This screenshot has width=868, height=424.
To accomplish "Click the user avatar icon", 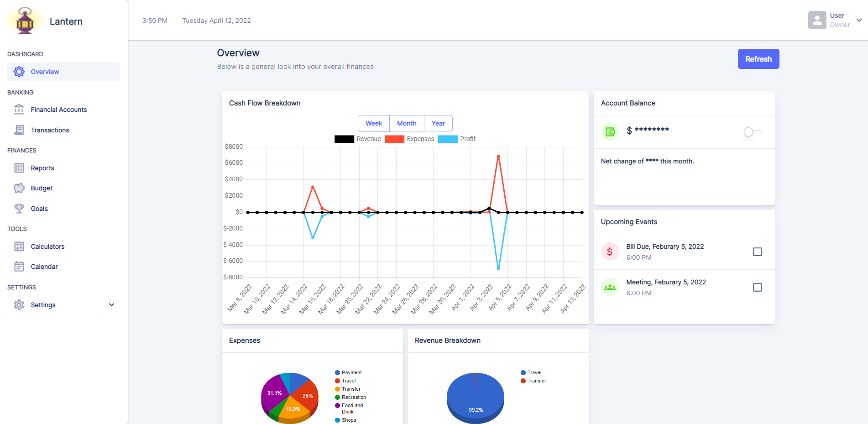I will 817,20.
